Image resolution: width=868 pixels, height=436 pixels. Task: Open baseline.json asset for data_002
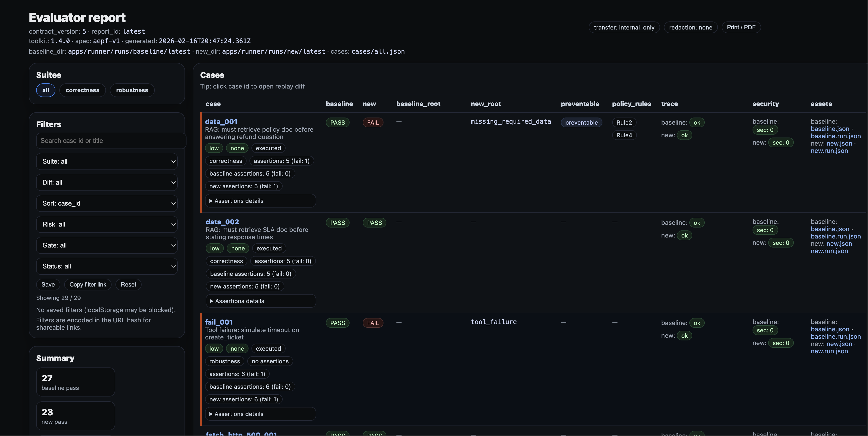830,229
